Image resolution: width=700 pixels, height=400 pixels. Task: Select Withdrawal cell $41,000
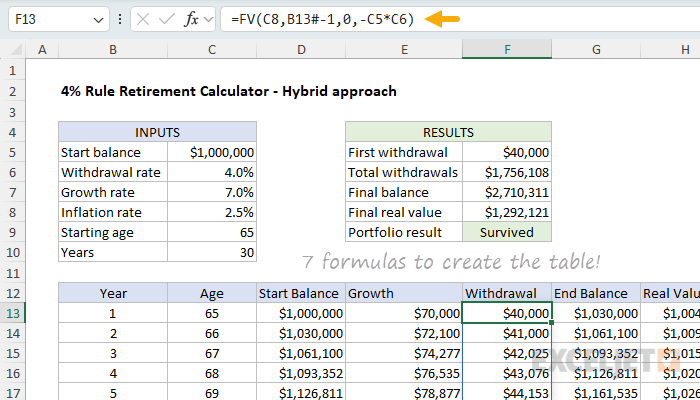pyautogui.click(x=507, y=333)
